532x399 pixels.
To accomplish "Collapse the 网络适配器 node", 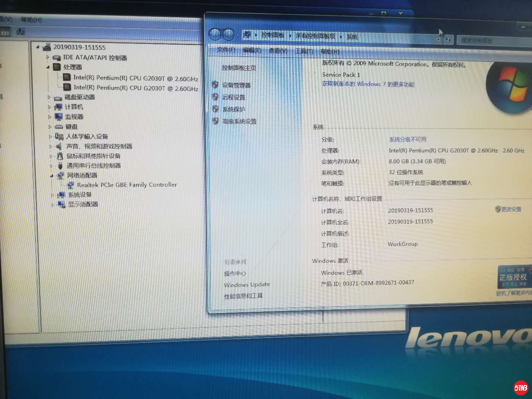I will tap(51, 175).
